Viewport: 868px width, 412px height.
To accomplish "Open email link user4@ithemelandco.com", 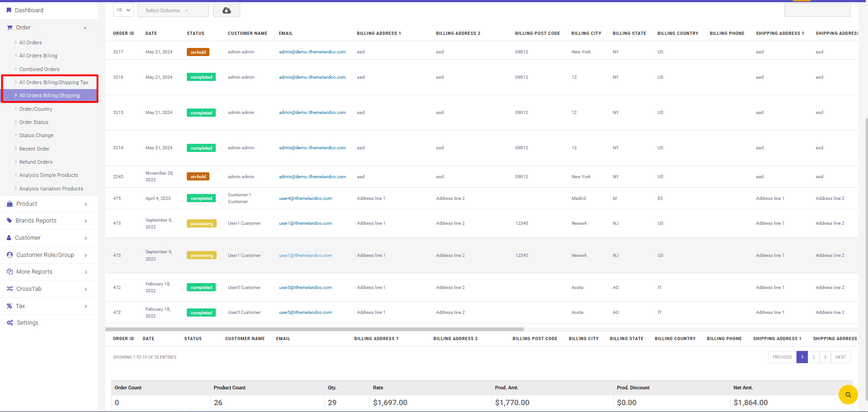I will pyautogui.click(x=305, y=198).
